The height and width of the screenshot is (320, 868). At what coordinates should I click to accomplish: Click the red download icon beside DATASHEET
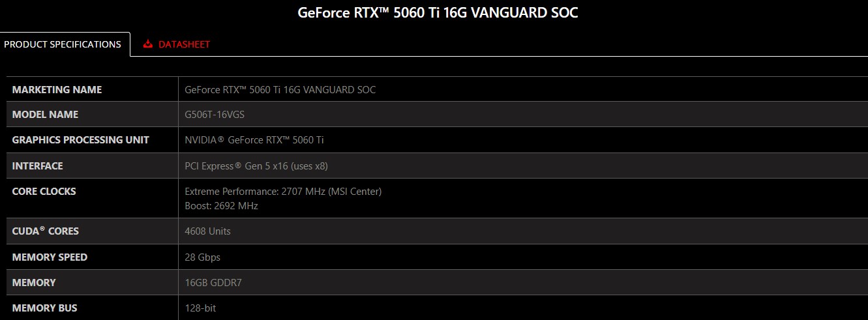pos(148,44)
